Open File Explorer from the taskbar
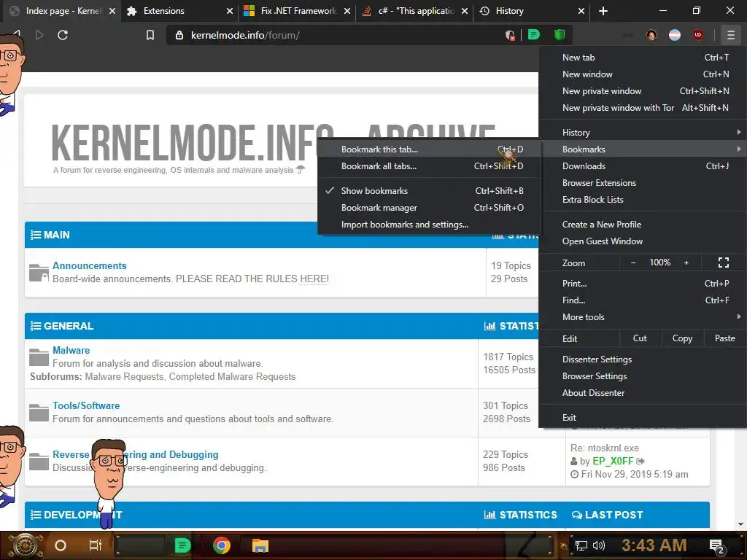The height and width of the screenshot is (560, 747). 260,545
